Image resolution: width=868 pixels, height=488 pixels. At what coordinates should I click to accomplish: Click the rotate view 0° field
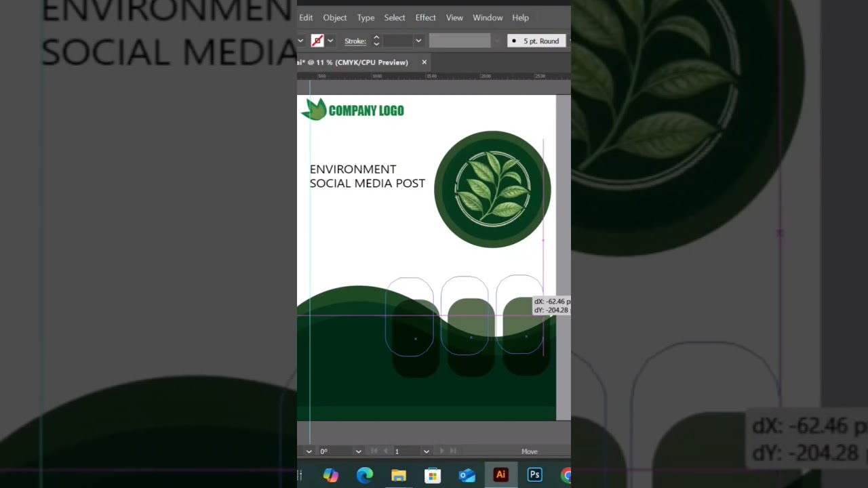[334, 451]
